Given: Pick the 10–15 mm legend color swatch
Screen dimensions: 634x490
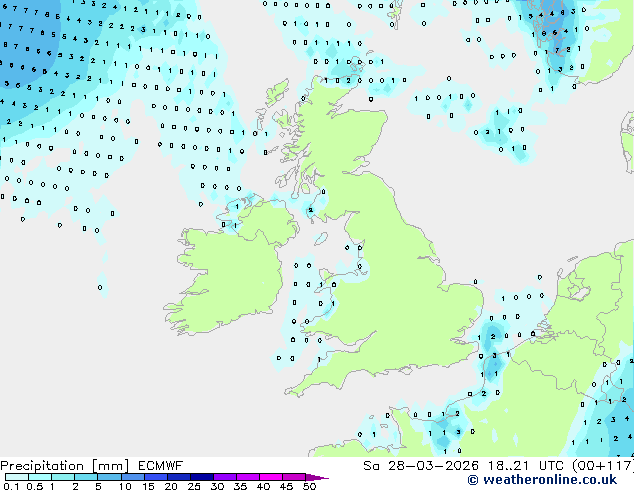Looking at the screenshot, I should [x=133, y=477].
